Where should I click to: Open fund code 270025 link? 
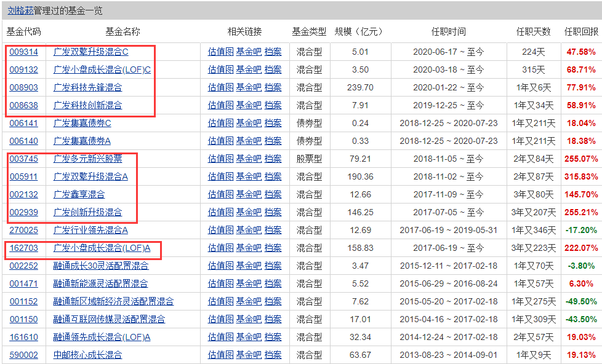pos(24,230)
